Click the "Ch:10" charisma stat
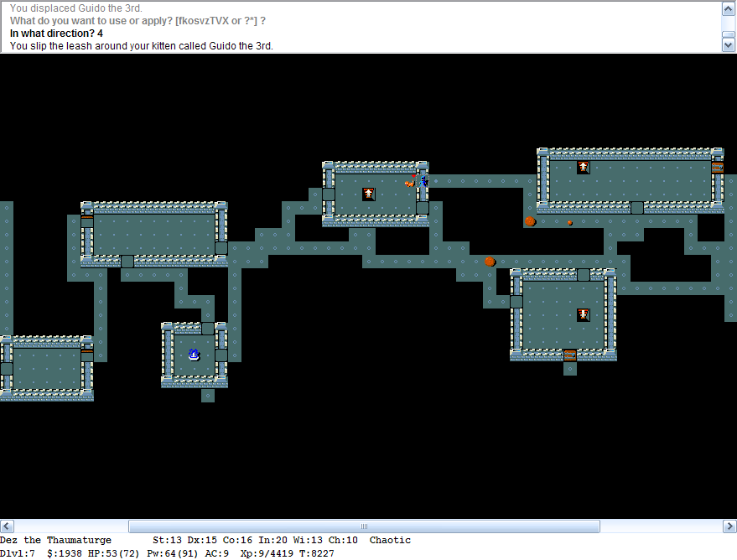The image size is (737, 560). click(343, 540)
